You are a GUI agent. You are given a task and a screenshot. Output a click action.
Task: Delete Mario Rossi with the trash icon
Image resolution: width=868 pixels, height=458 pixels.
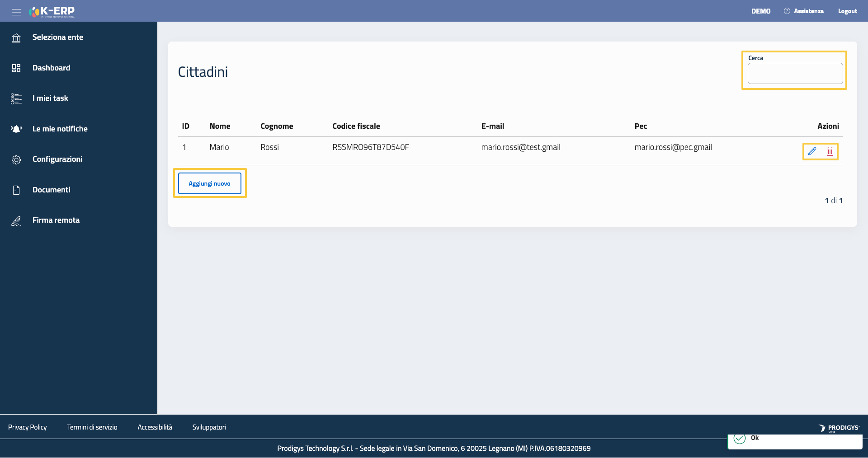[830, 151]
